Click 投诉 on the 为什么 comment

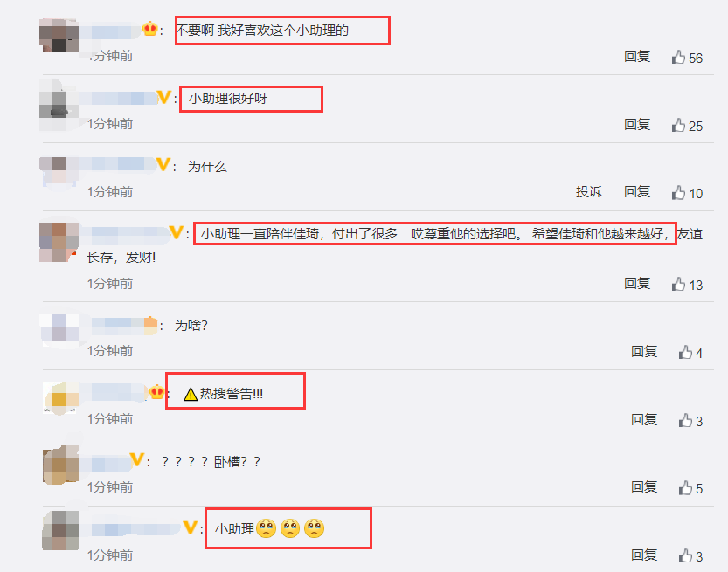[589, 191]
